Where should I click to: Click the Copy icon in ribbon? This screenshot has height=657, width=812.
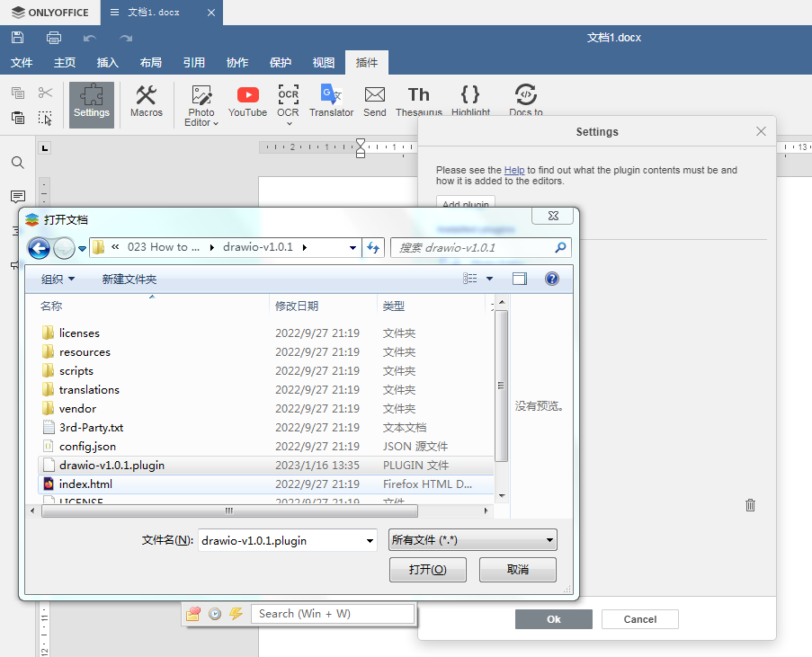(x=18, y=93)
